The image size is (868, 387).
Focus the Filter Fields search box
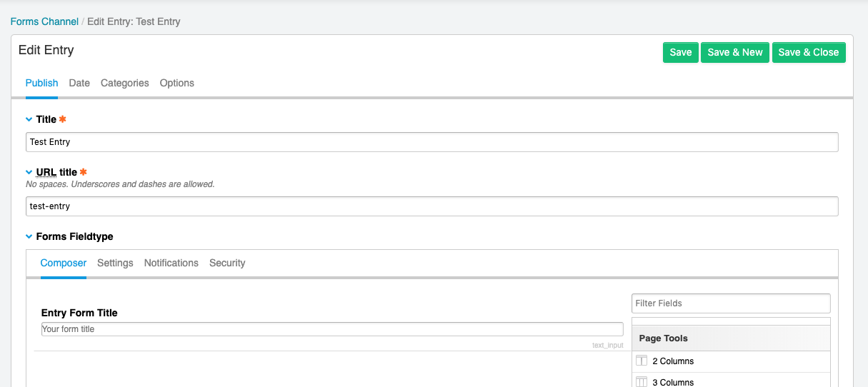pos(731,303)
